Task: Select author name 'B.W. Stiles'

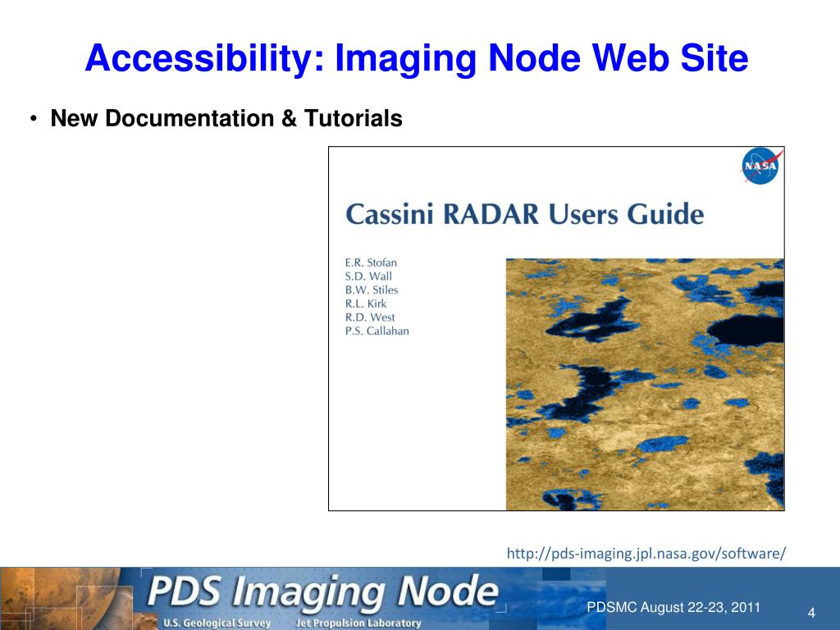Action: coord(372,290)
